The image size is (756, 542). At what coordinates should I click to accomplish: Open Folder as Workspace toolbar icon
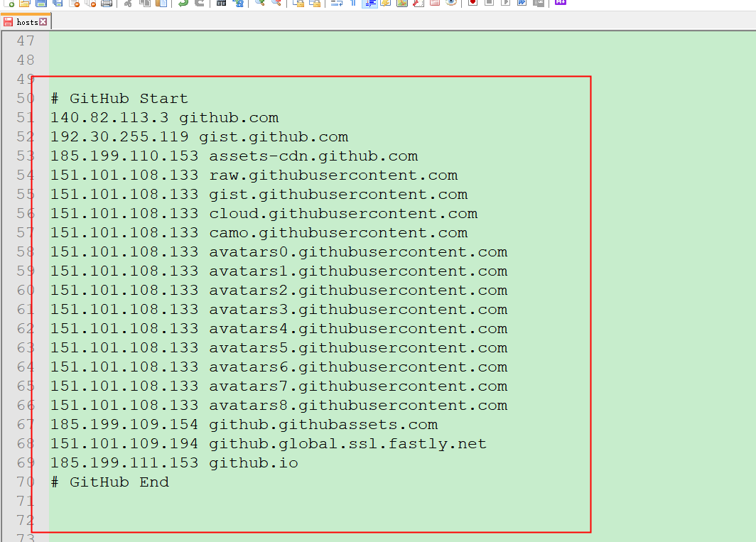435,2
